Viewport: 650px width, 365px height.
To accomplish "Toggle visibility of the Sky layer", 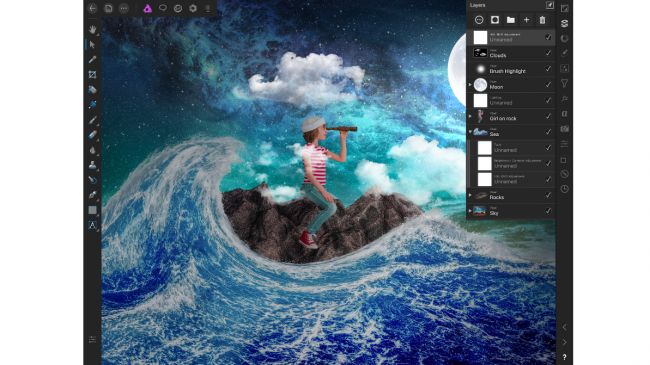I will [x=548, y=211].
